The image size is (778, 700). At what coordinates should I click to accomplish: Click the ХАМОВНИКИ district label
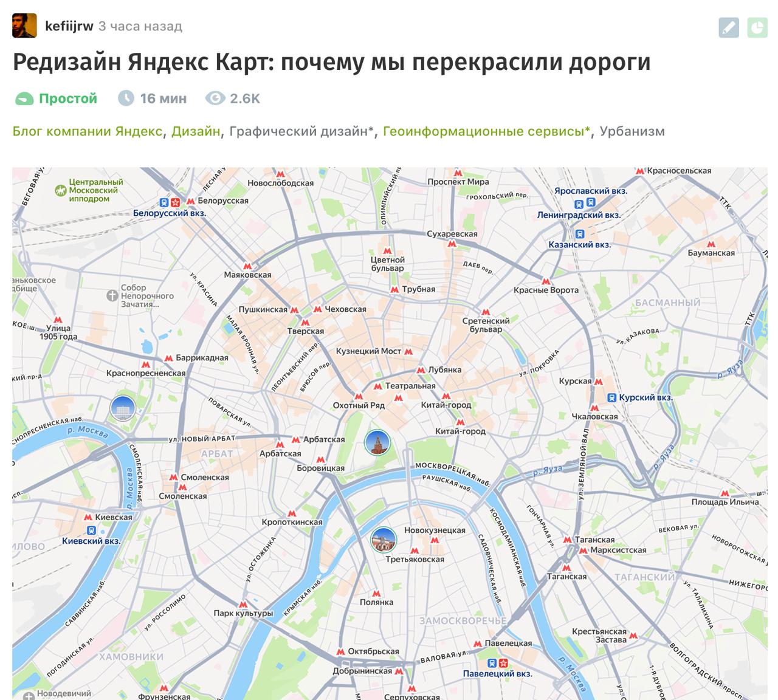131,657
